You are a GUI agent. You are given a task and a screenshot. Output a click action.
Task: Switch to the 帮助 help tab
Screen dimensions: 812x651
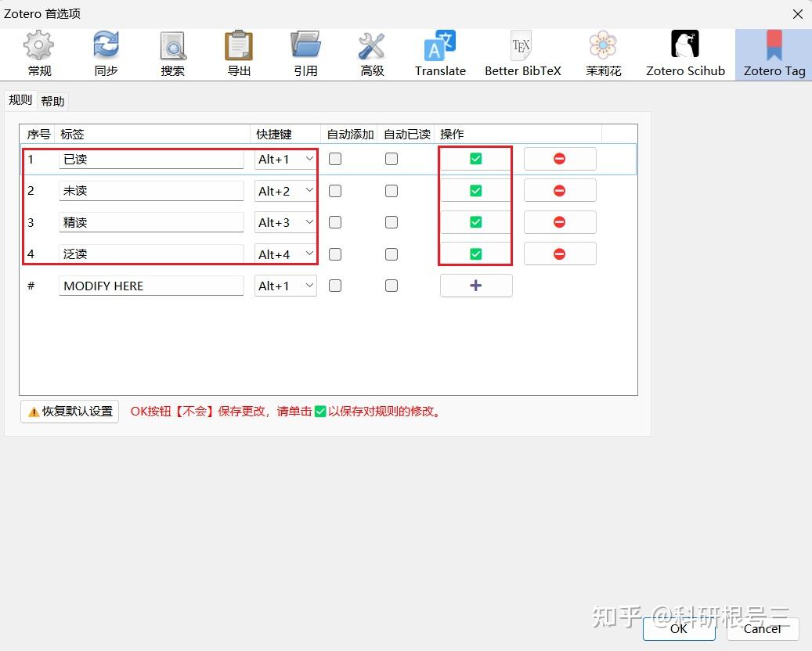point(52,101)
